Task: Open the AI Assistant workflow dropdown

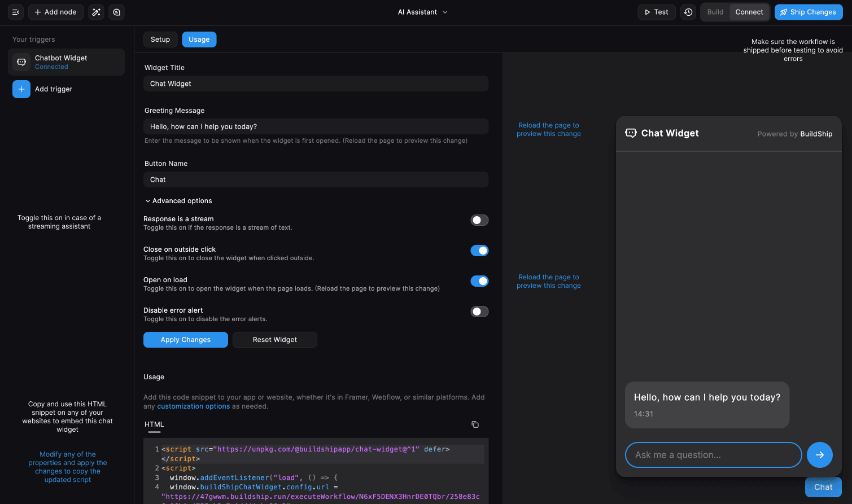Action: click(x=423, y=12)
